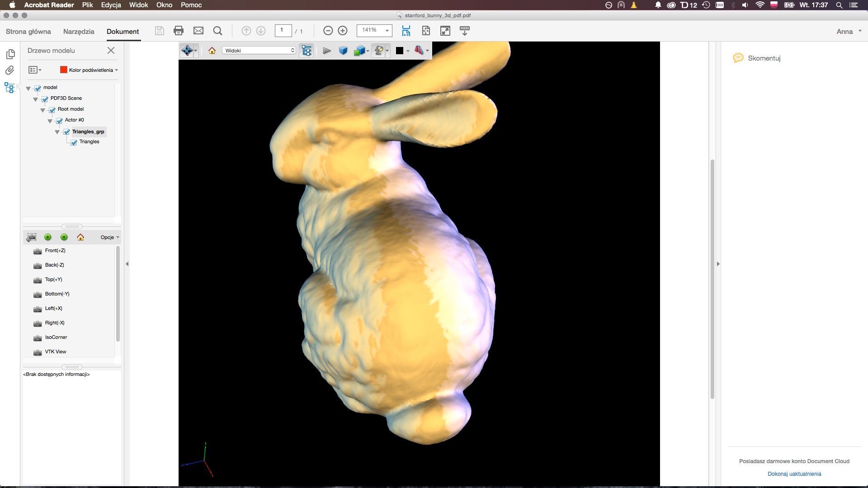Print the document with the printer icon
Image resolution: width=868 pixels, height=488 pixels.
click(179, 31)
